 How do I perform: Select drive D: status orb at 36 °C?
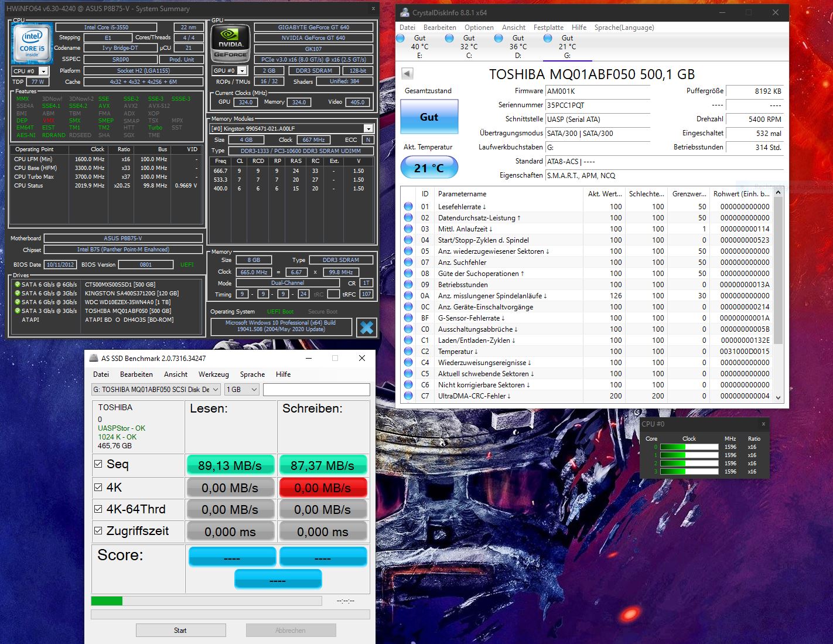(x=499, y=38)
